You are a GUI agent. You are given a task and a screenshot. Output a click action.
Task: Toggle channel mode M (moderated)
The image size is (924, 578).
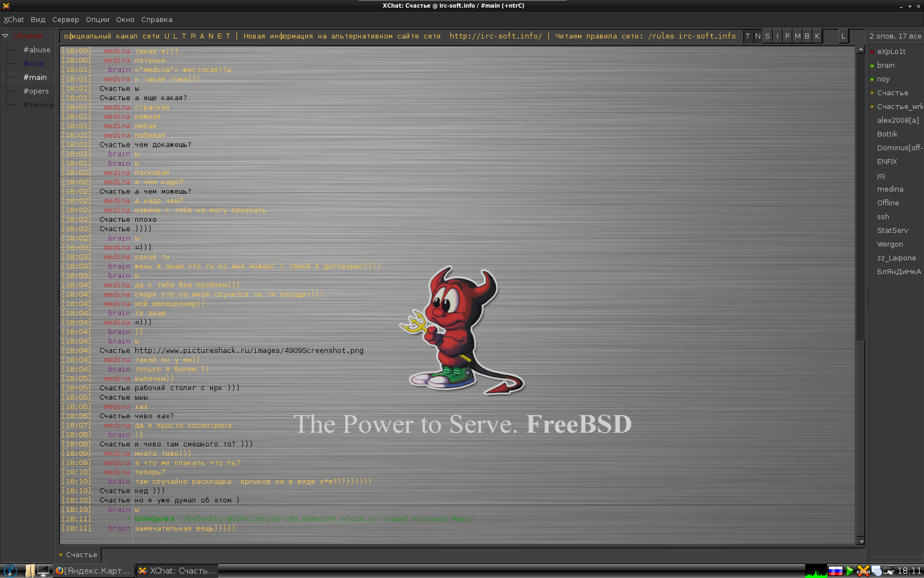(797, 36)
